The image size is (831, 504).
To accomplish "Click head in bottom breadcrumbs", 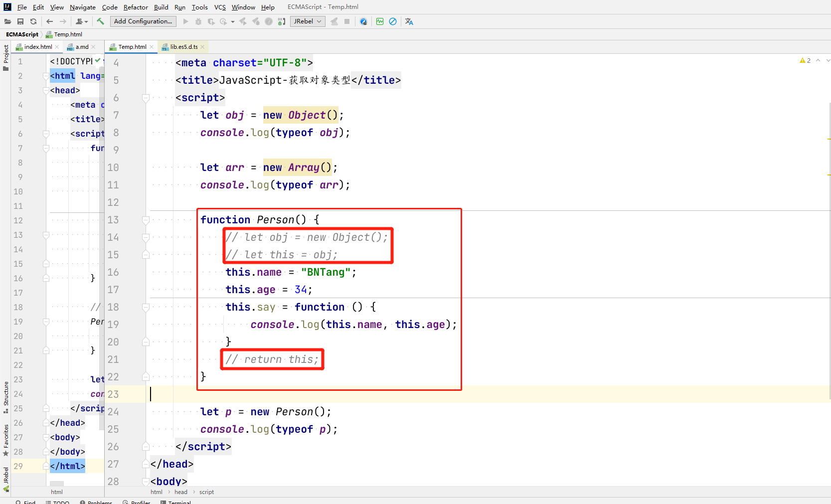I will pos(181,492).
